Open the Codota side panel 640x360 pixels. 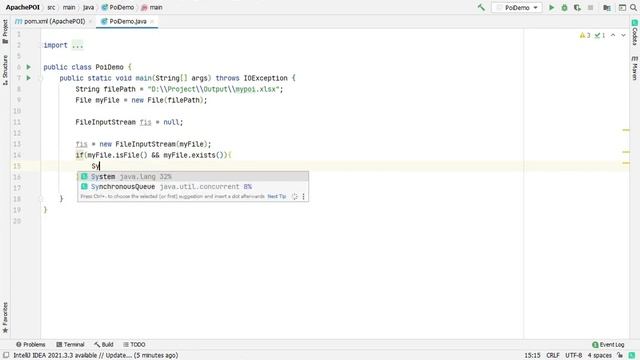point(635,33)
